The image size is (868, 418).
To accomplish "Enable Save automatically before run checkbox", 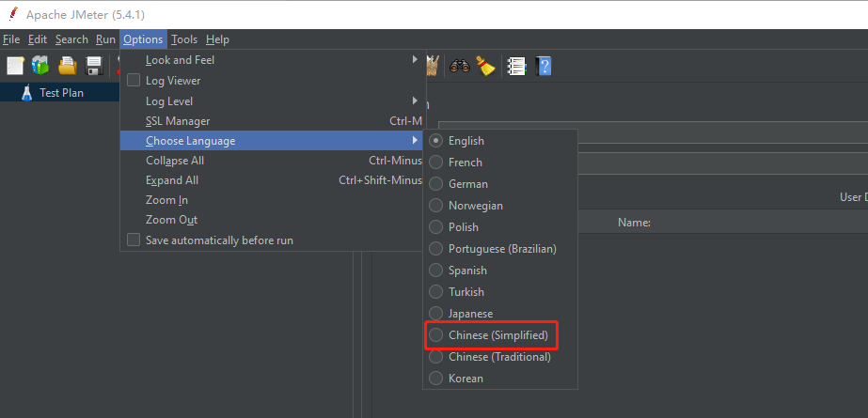I will tap(134, 240).
